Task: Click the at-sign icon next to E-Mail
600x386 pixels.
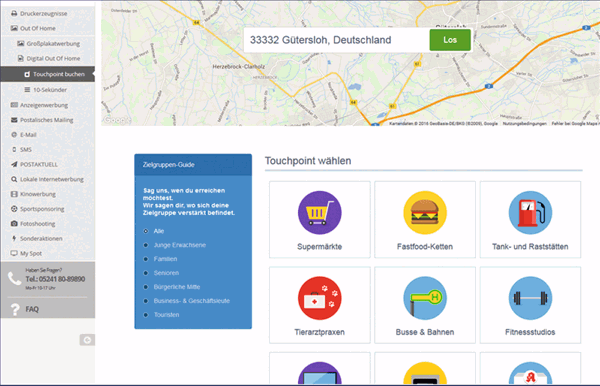Action: coord(14,135)
